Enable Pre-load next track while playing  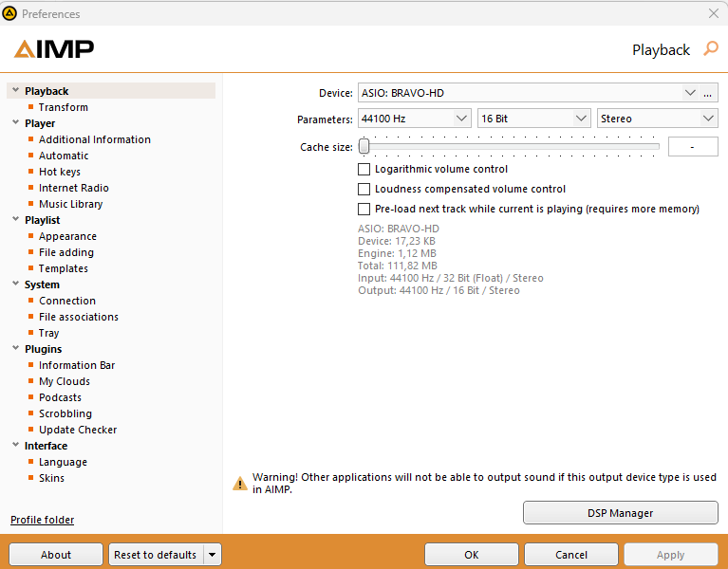coord(364,210)
